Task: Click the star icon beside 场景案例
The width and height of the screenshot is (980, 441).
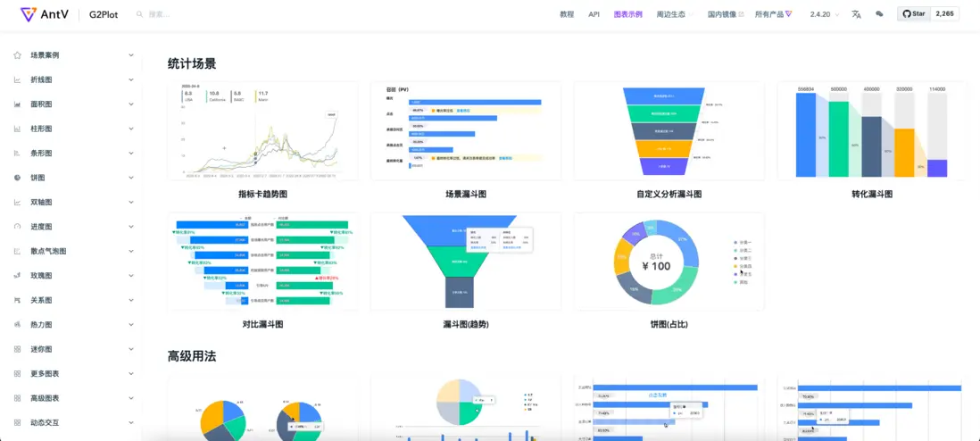Action: [x=18, y=55]
